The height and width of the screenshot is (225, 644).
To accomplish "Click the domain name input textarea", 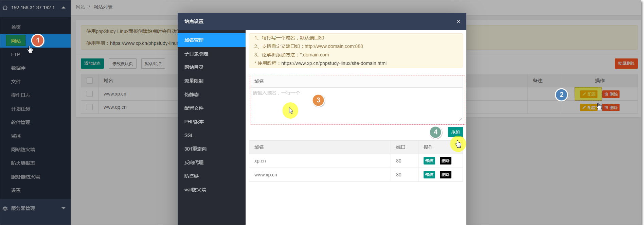I will coord(357,104).
